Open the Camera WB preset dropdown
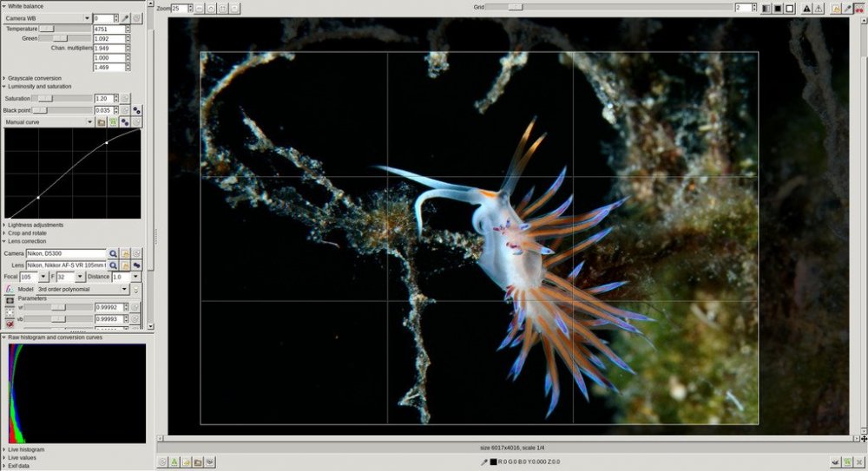Image resolution: width=868 pixels, height=471 pixels. (47, 18)
